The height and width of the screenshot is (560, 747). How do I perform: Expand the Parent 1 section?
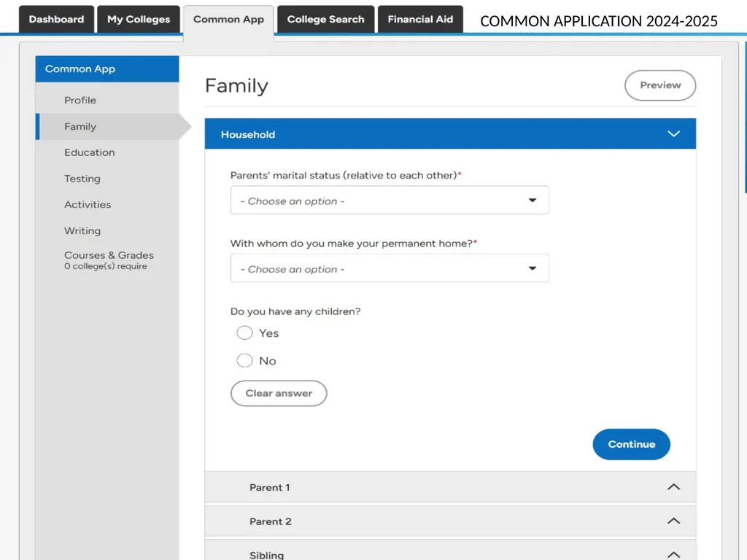tap(450, 487)
